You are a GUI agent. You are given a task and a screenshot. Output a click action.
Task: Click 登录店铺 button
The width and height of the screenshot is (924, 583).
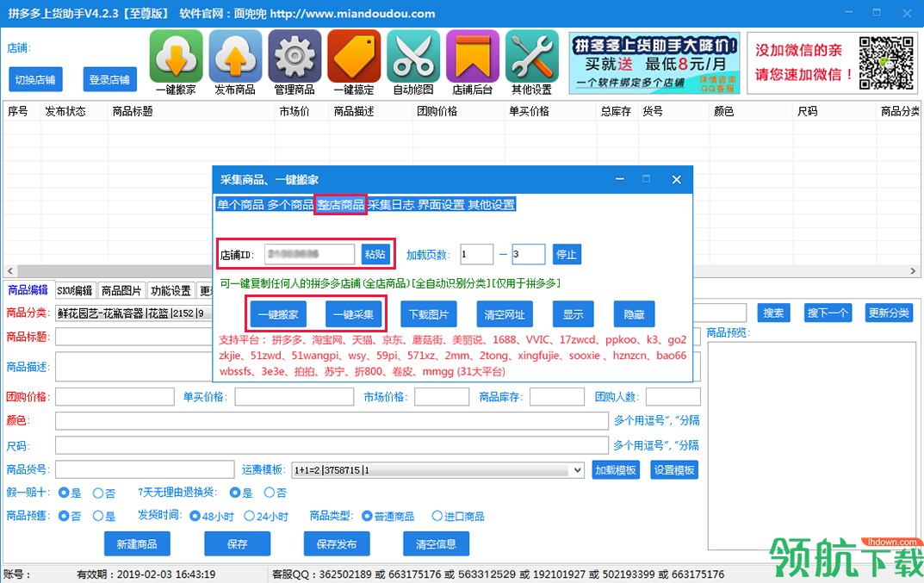(109, 79)
